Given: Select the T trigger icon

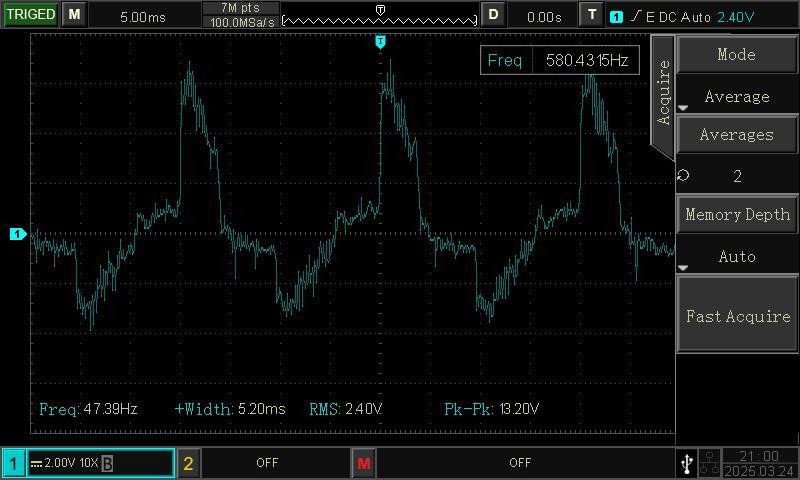Looking at the screenshot, I should point(592,14).
